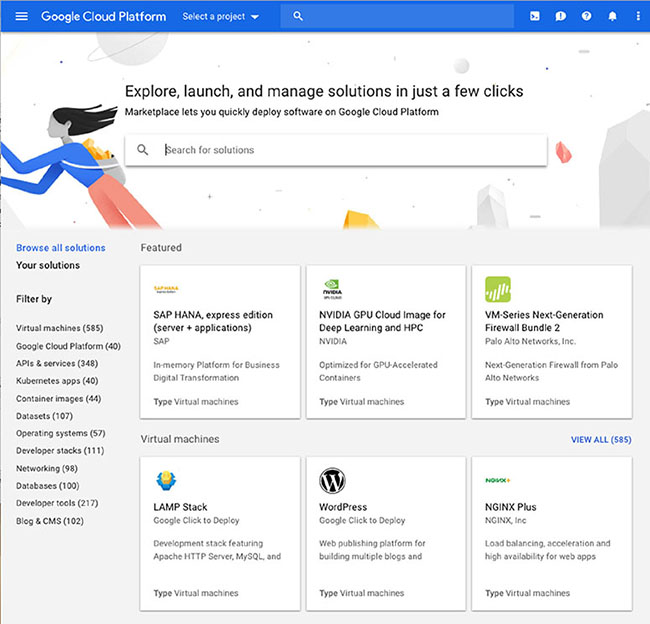Open the help question mark icon
The image size is (650, 624).
point(586,16)
